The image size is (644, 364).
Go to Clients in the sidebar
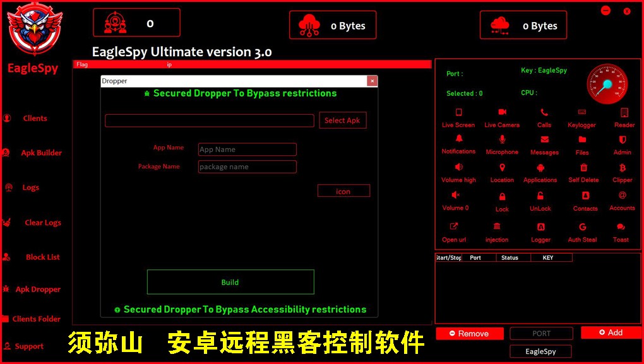pos(35,118)
